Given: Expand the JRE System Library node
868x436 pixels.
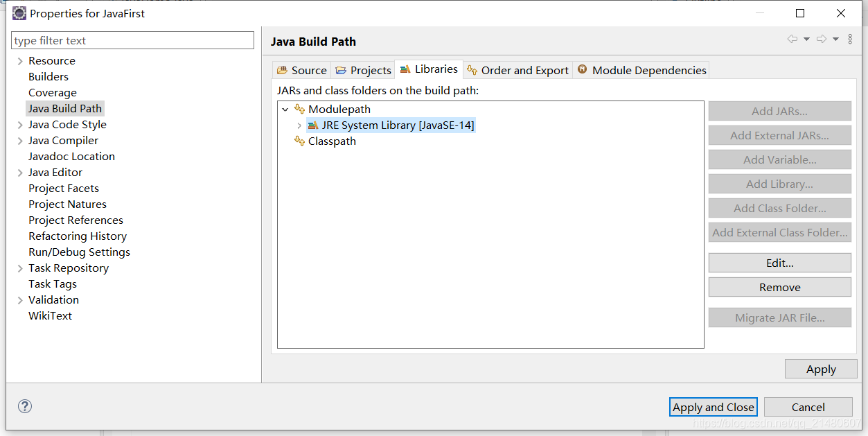Looking at the screenshot, I should coord(299,125).
